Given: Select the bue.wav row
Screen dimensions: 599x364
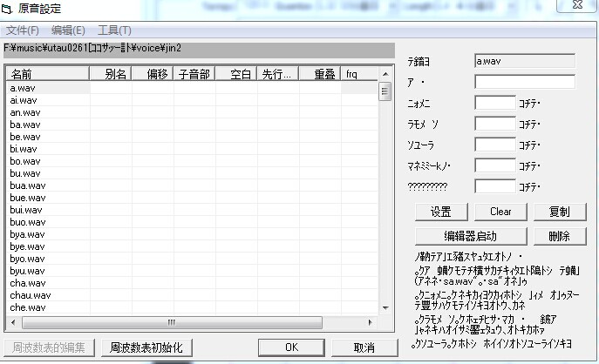Looking at the screenshot, I should pyautogui.click(x=192, y=198).
